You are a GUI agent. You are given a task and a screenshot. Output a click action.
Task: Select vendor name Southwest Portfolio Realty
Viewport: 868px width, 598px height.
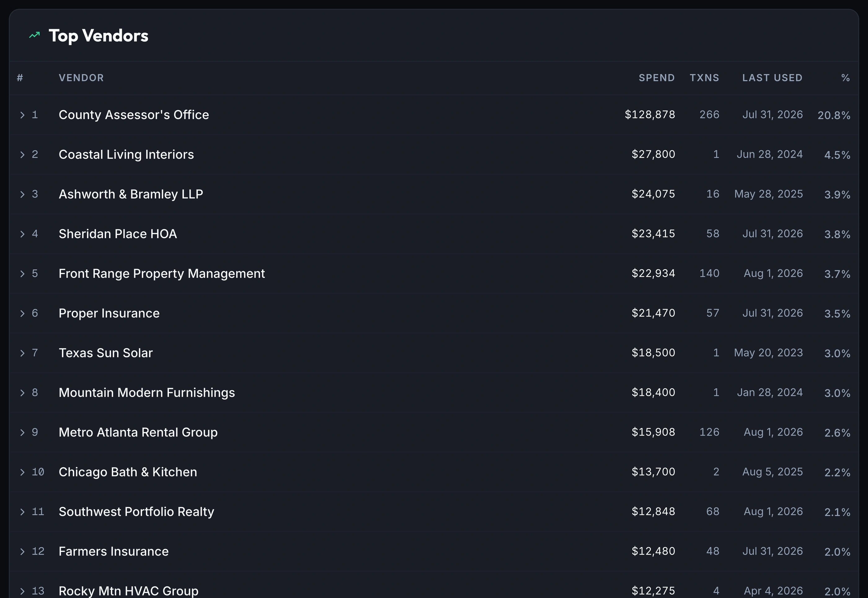click(x=136, y=512)
